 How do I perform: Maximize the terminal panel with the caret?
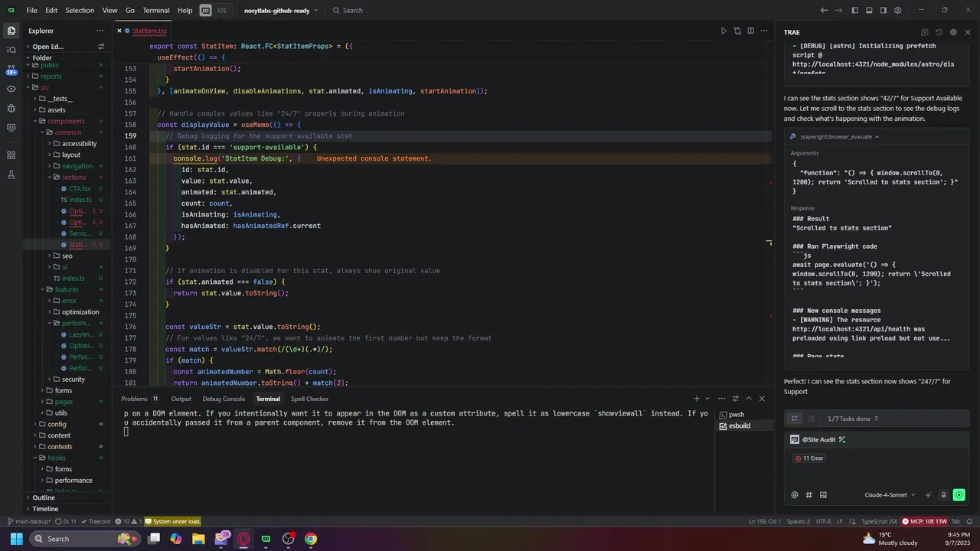coord(749,399)
